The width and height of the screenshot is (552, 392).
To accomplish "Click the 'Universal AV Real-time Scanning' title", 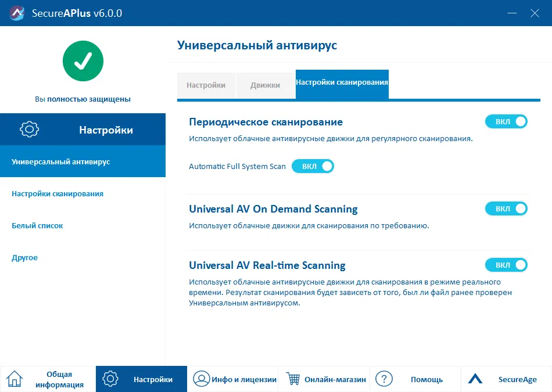I will click(x=267, y=265).
